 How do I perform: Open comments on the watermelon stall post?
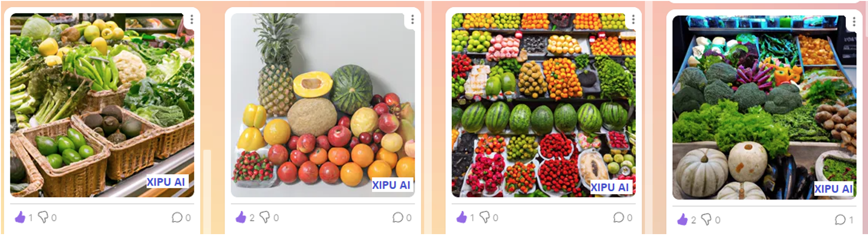tap(619, 217)
